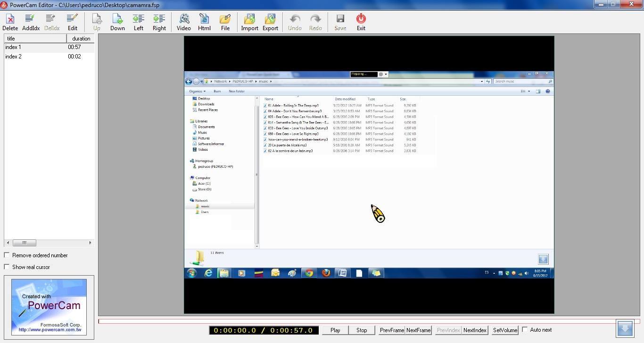
Task: Click the left arrow of index list scrollbar
Action: (x=8, y=243)
